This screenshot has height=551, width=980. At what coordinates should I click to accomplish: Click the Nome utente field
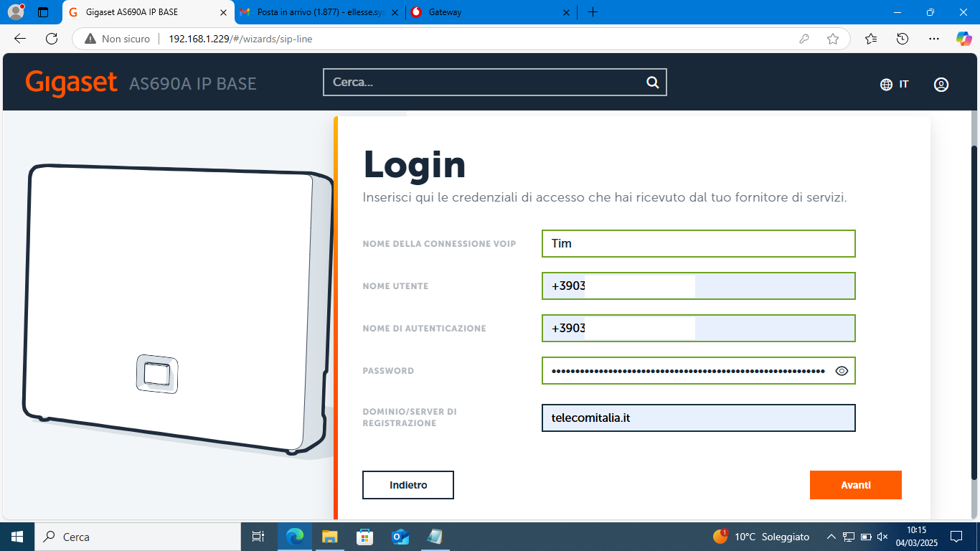[x=699, y=286]
